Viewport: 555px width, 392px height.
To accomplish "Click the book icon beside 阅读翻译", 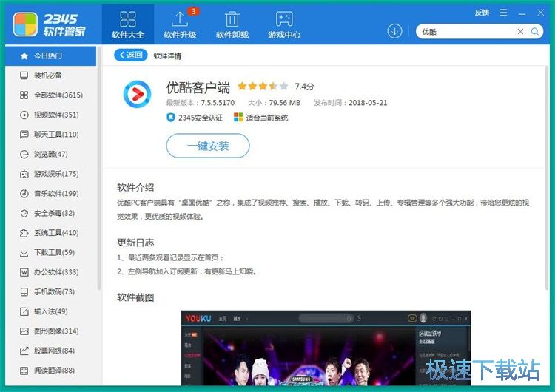I will (24, 371).
